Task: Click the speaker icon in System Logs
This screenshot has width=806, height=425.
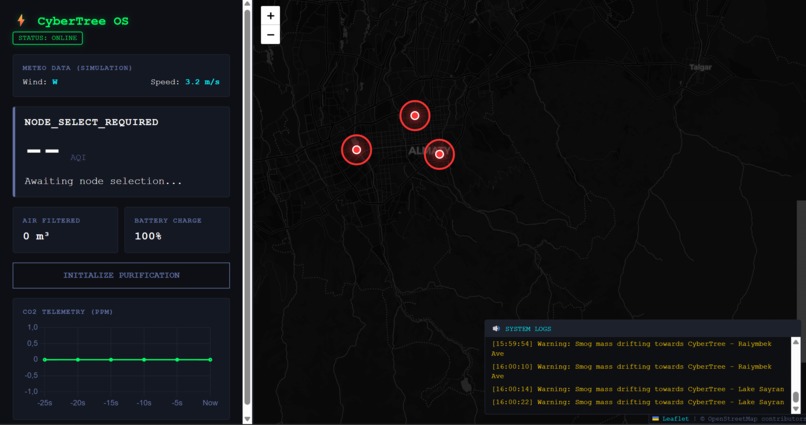Action: pos(496,328)
